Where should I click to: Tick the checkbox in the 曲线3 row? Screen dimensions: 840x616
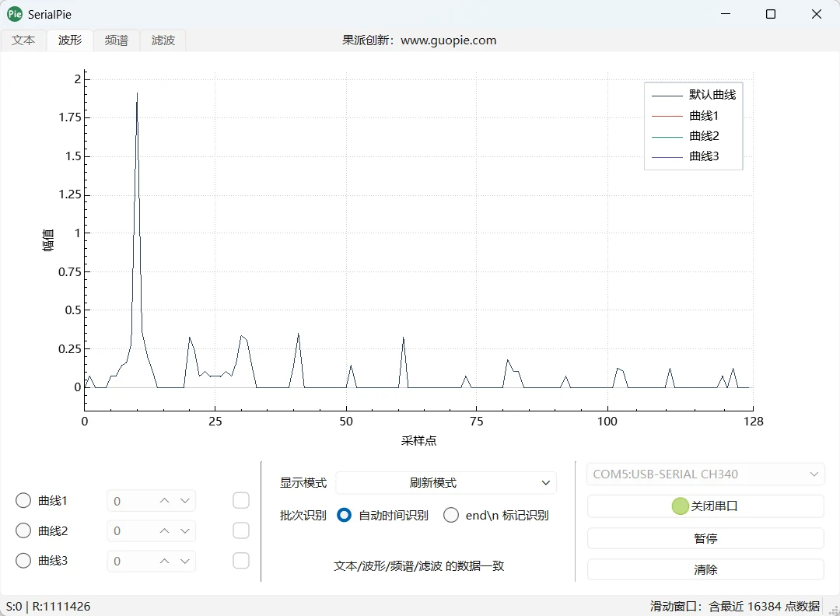241,561
